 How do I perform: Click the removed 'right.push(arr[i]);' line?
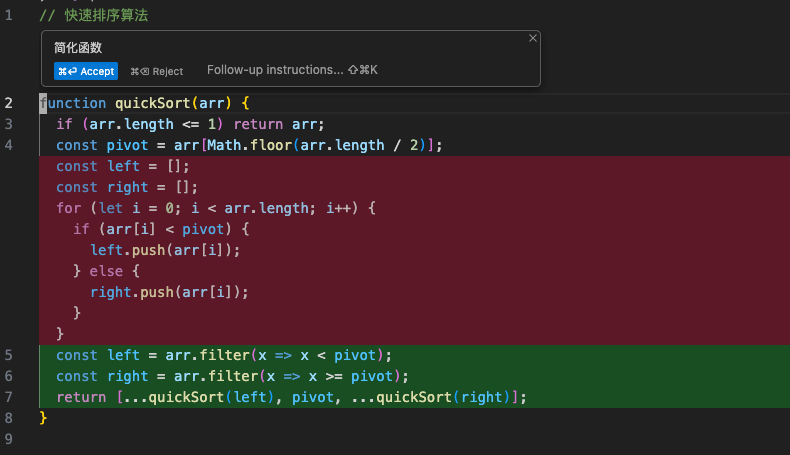pos(169,292)
